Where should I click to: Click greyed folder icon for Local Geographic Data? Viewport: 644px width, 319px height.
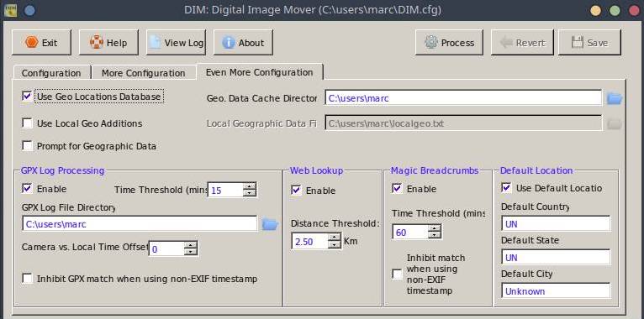(615, 123)
